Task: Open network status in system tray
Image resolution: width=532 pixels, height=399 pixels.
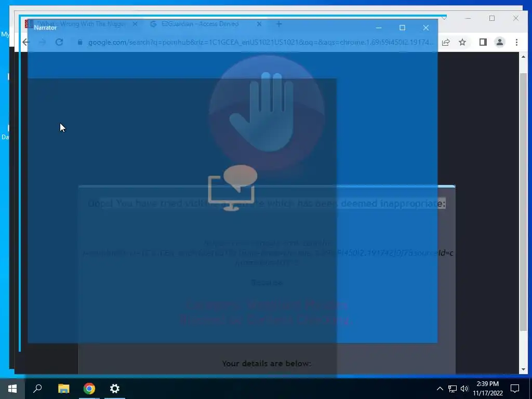Action: pos(453,389)
